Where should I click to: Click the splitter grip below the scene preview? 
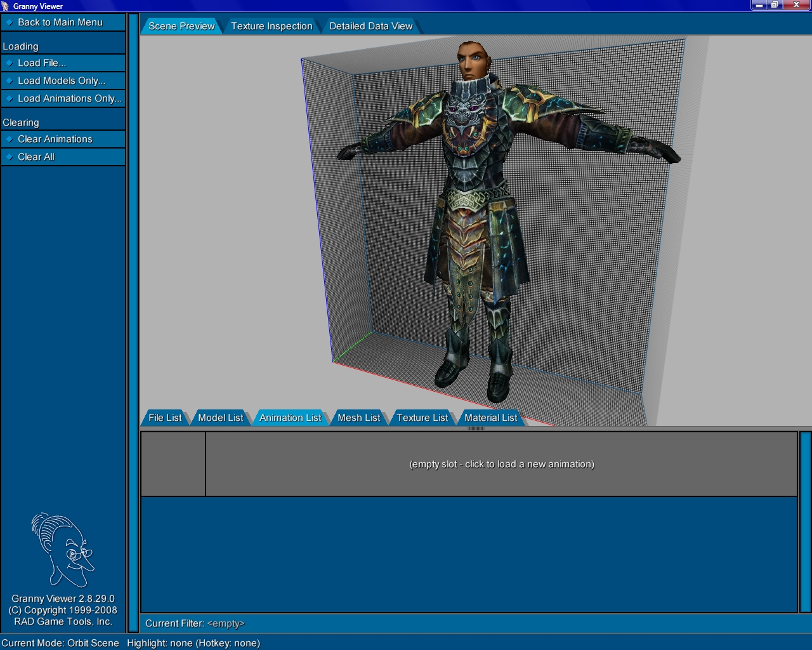click(476, 428)
